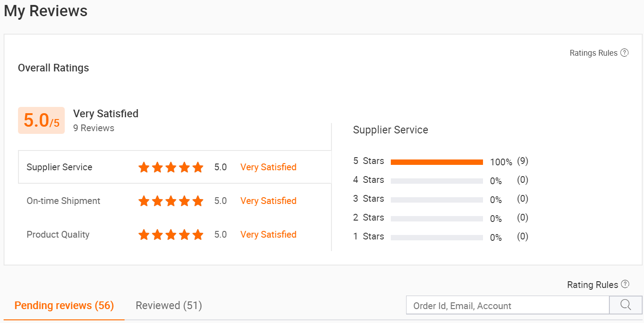Click the 1 Stars rating bar
Viewport: 644px width, 323px height.
(x=437, y=238)
